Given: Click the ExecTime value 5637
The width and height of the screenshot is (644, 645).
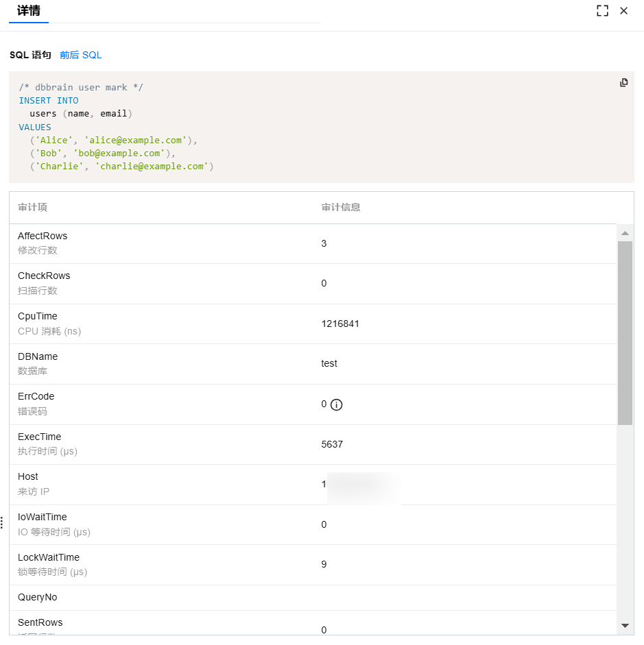Looking at the screenshot, I should pos(332,444).
